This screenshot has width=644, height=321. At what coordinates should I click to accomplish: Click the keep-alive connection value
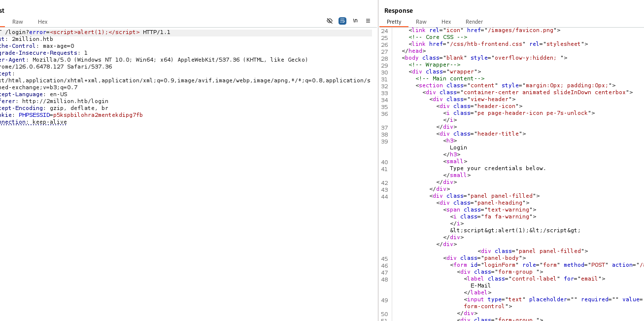pos(50,122)
